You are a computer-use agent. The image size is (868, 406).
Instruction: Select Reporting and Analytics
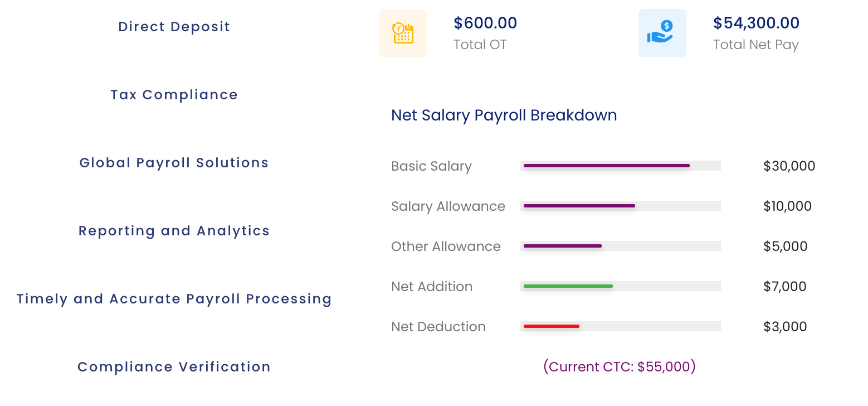tap(174, 231)
